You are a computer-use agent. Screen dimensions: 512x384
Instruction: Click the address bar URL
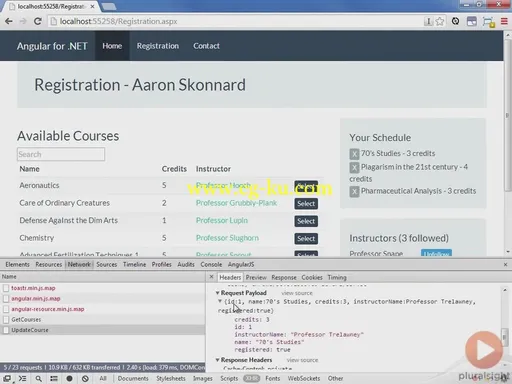tap(118, 21)
